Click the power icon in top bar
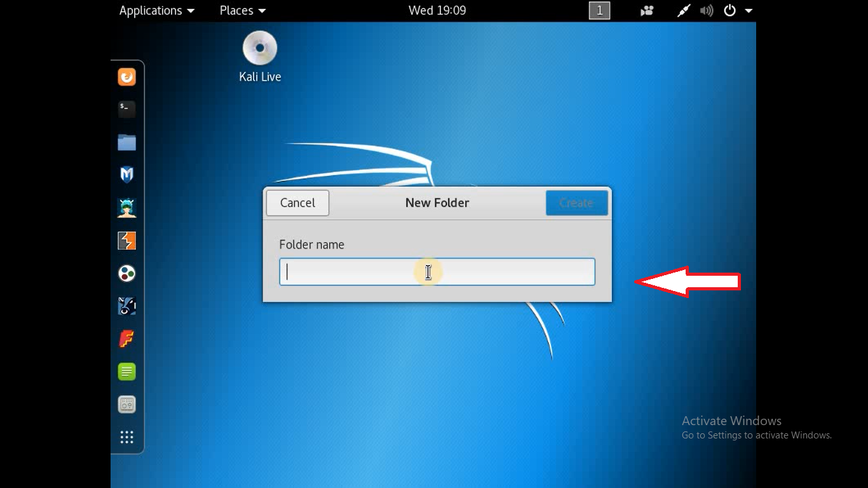The height and width of the screenshot is (488, 868). [729, 11]
